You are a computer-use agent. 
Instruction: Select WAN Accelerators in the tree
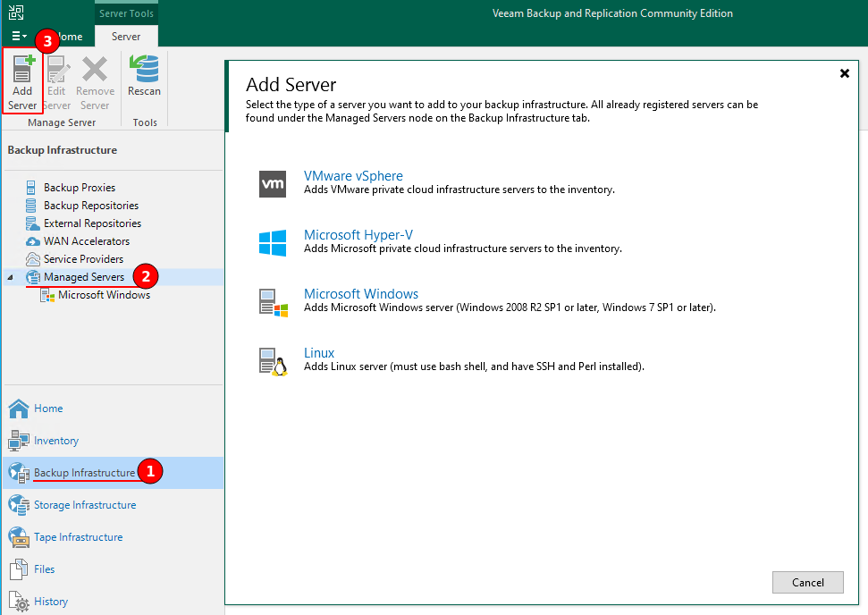(x=87, y=241)
